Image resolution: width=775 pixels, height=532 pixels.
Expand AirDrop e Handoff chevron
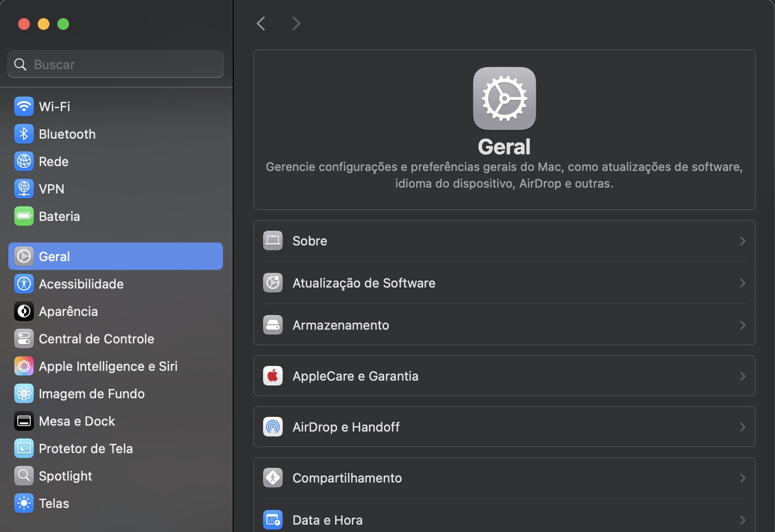pyautogui.click(x=743, y=427)
